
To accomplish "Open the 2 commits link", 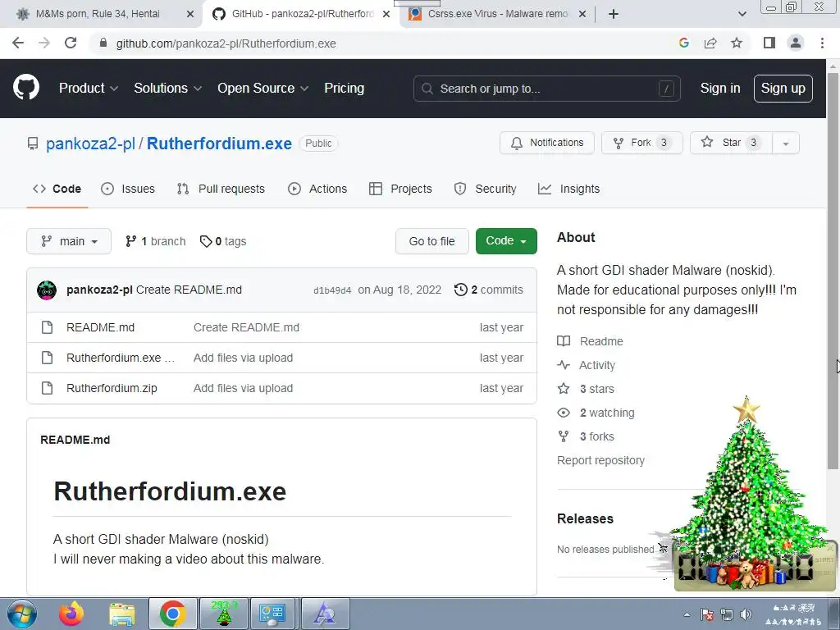I will pos(489,290).
